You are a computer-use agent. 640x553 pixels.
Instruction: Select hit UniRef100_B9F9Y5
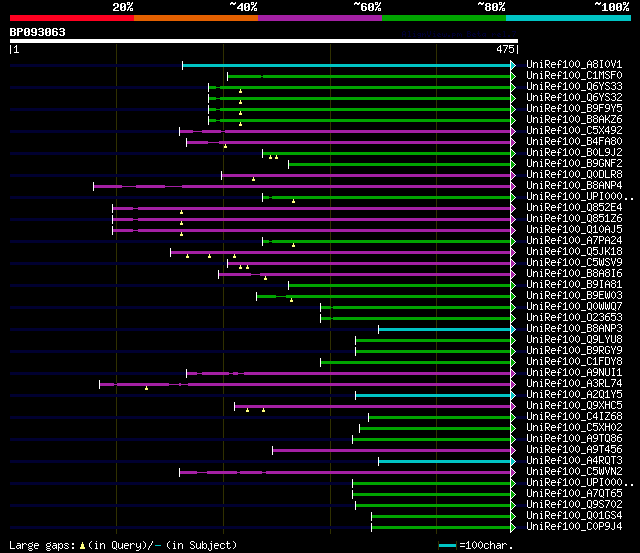click(x=574, y=109)
